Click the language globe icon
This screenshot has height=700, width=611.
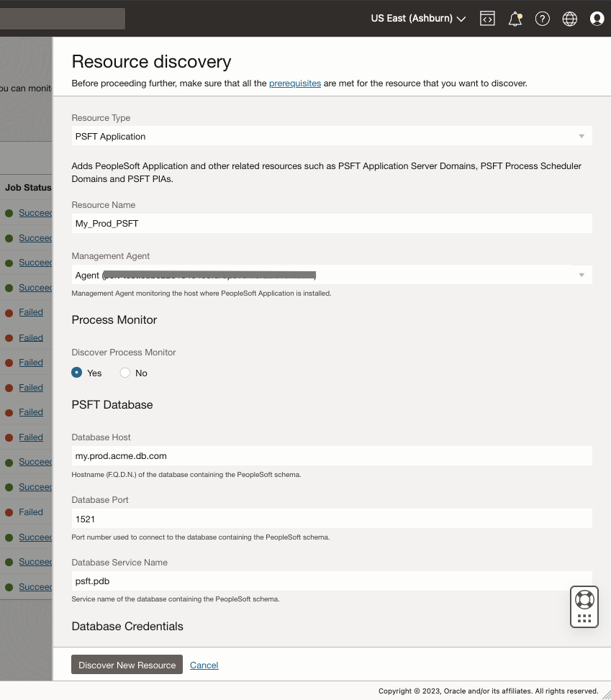[x=570, y=19]
